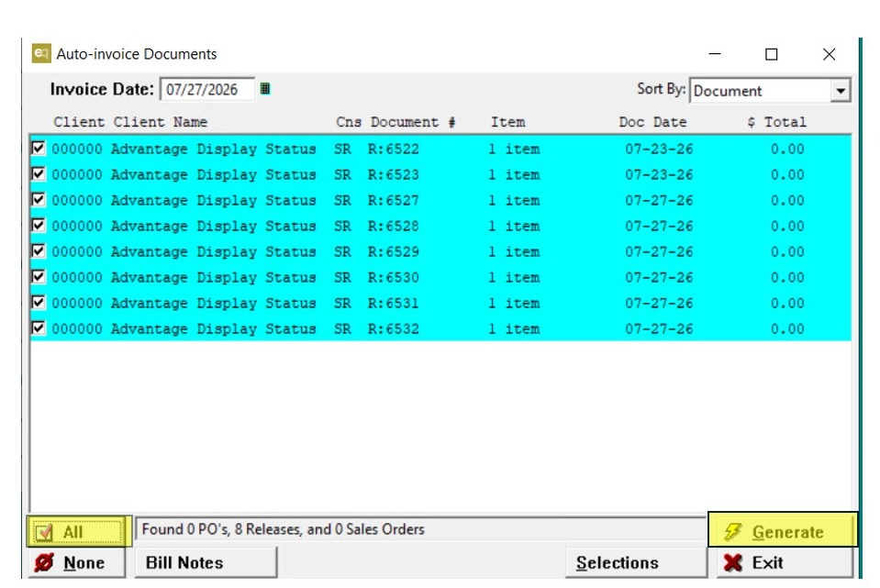880x588 pixels.
Task: Click the Item column header
Action: pos(508,122)
